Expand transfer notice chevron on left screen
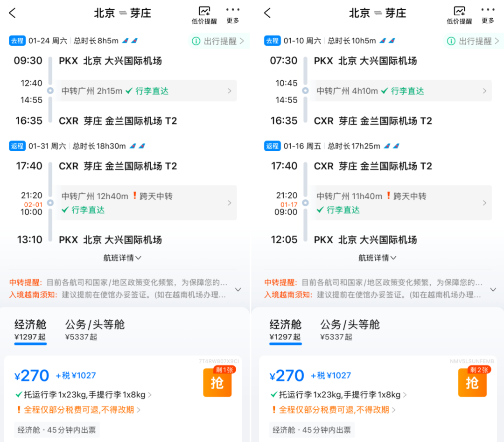 [x=238, y=289]
